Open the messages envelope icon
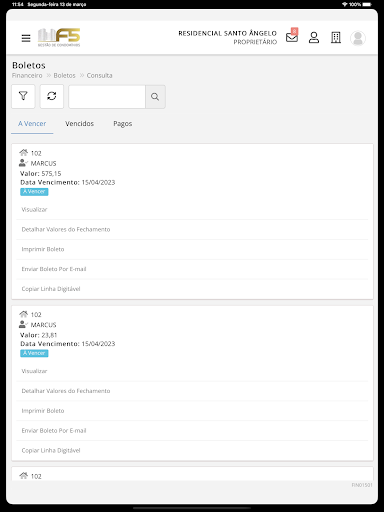 click(x=292, y=36)
